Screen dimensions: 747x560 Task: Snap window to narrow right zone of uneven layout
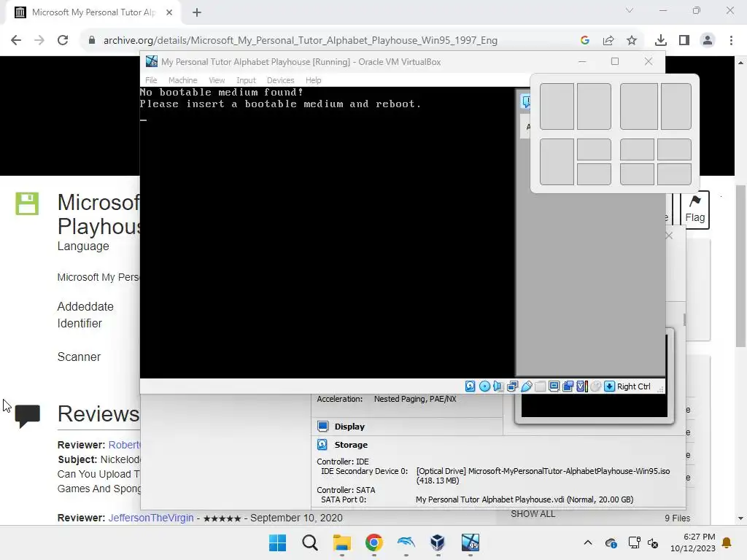click(676, 106)
